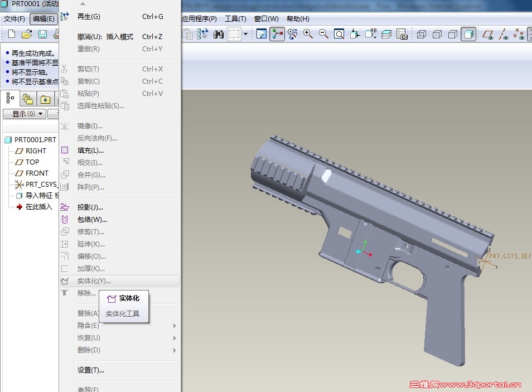Open the 工具(T) menu
This screenshot has width=532, height=392.
pos(235,19)
